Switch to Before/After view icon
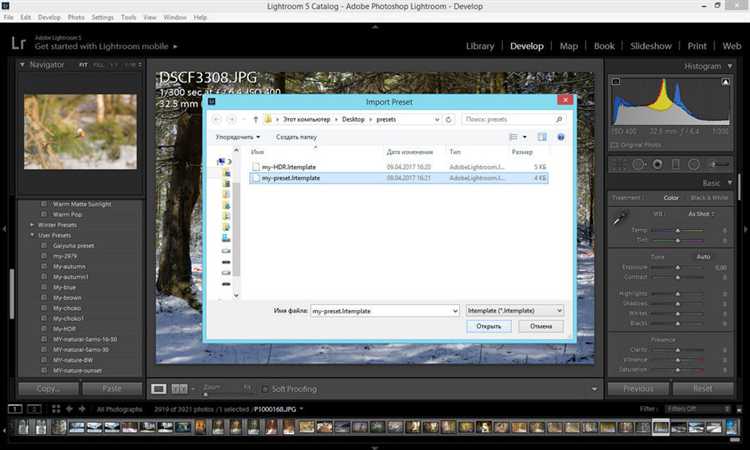 179,389
